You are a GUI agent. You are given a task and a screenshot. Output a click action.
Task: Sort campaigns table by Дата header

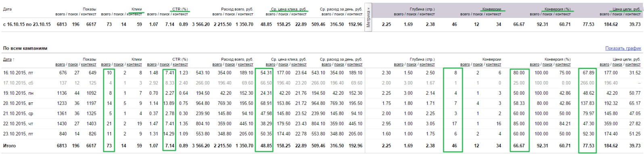pos(7,59)
